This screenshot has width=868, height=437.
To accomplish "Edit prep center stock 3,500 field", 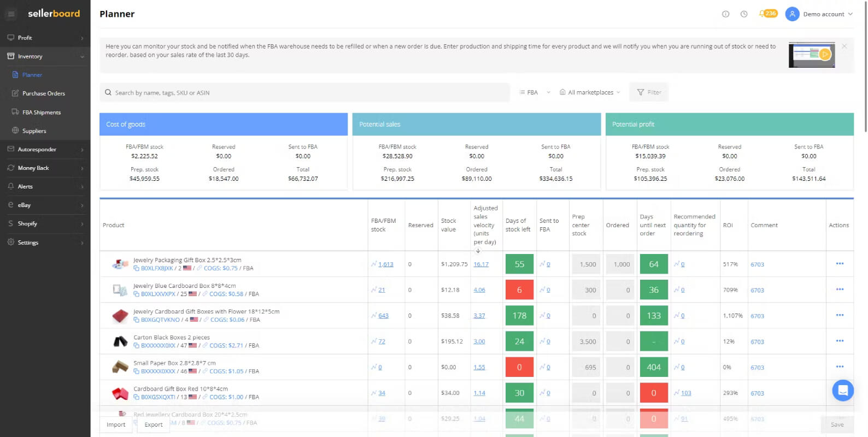I will click(x=586, y=341).
